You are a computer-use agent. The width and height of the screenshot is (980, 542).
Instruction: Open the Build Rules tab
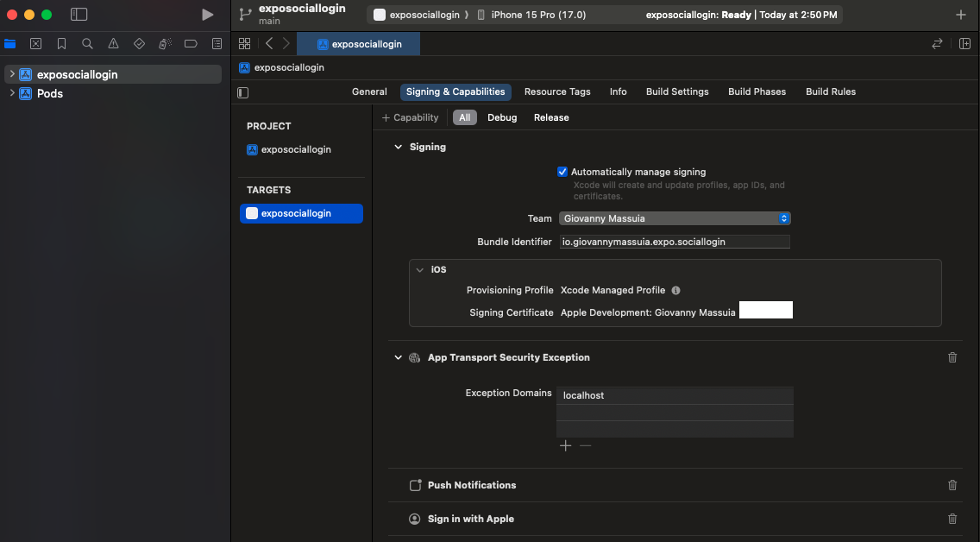pos(831,91)
